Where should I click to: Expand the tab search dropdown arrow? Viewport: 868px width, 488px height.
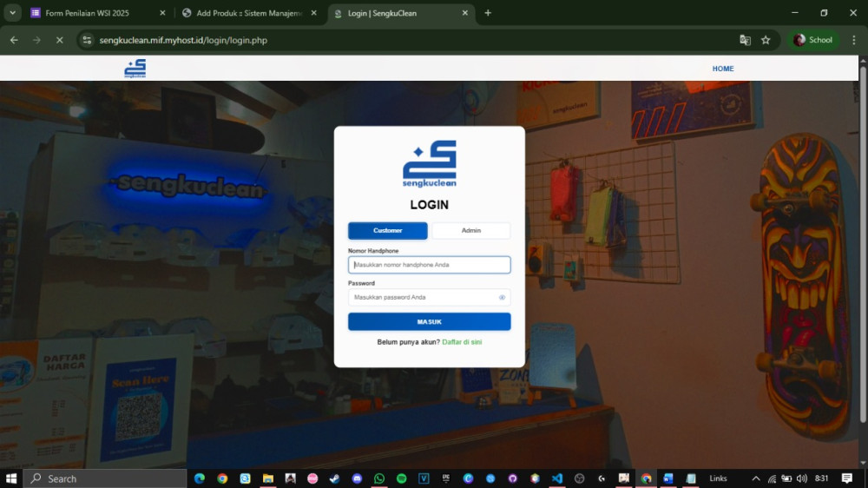pyautogui.click(x=12, y=13)
